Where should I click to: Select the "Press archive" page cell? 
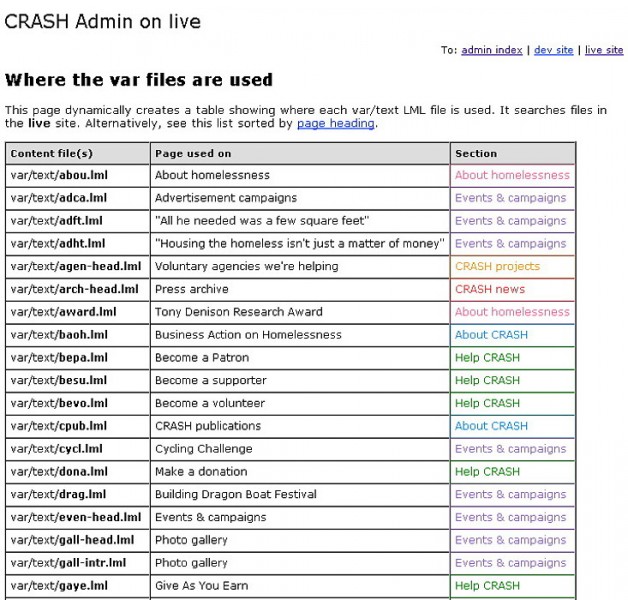191,289
